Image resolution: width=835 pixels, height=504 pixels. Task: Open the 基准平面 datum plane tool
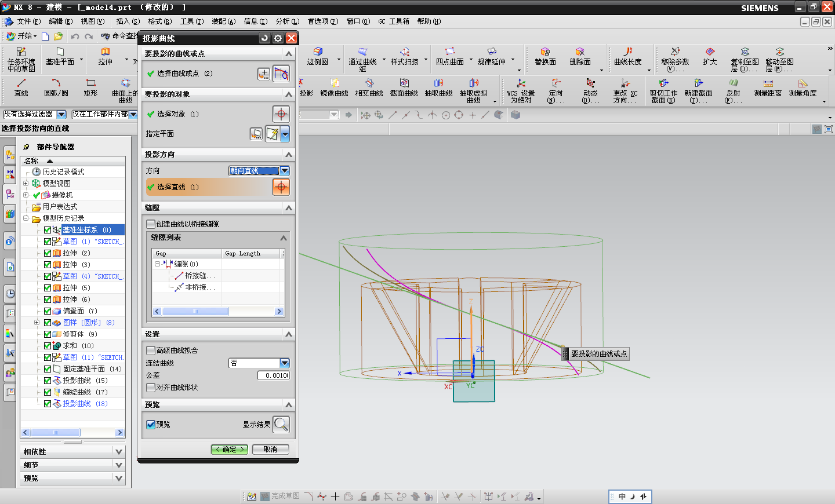pyautogui.click(x=60, y=57)
